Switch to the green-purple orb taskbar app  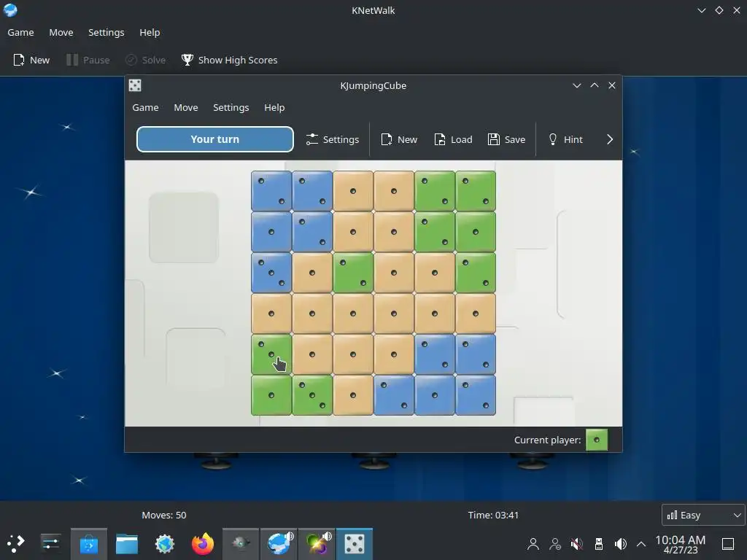click(x=317, y=544)
